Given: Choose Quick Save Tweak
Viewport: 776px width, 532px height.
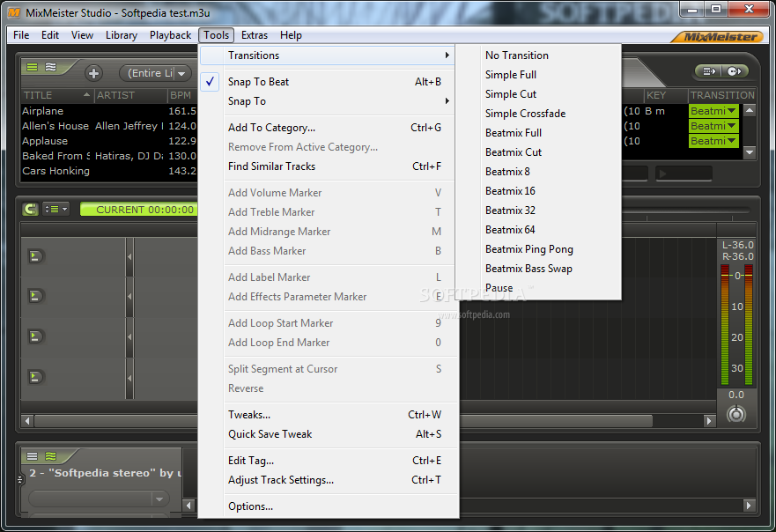Looking at the screenshot, I should coord(328,434).
